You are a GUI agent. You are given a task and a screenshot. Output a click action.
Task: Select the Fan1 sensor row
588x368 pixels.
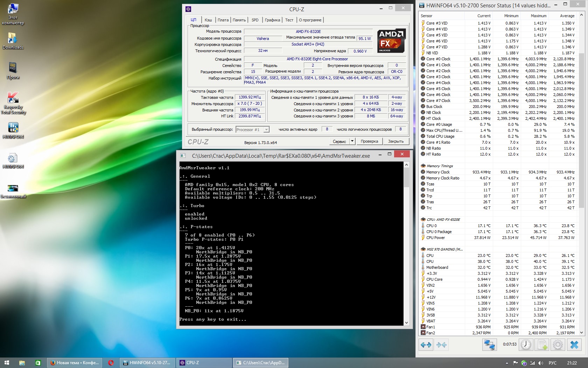(498, 327)
